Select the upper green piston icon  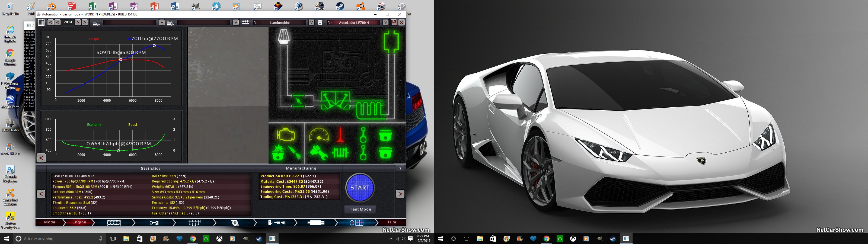pos(385,135)
